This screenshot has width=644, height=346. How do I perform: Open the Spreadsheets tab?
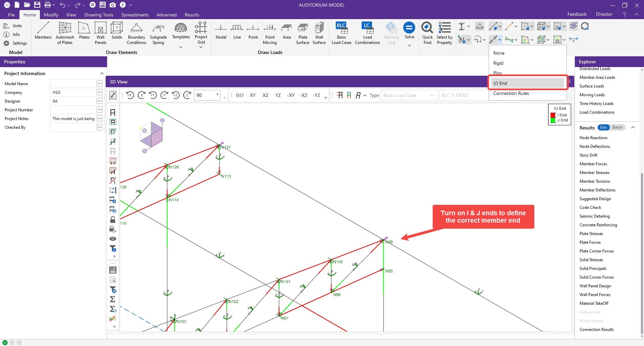tap(135, 15)
